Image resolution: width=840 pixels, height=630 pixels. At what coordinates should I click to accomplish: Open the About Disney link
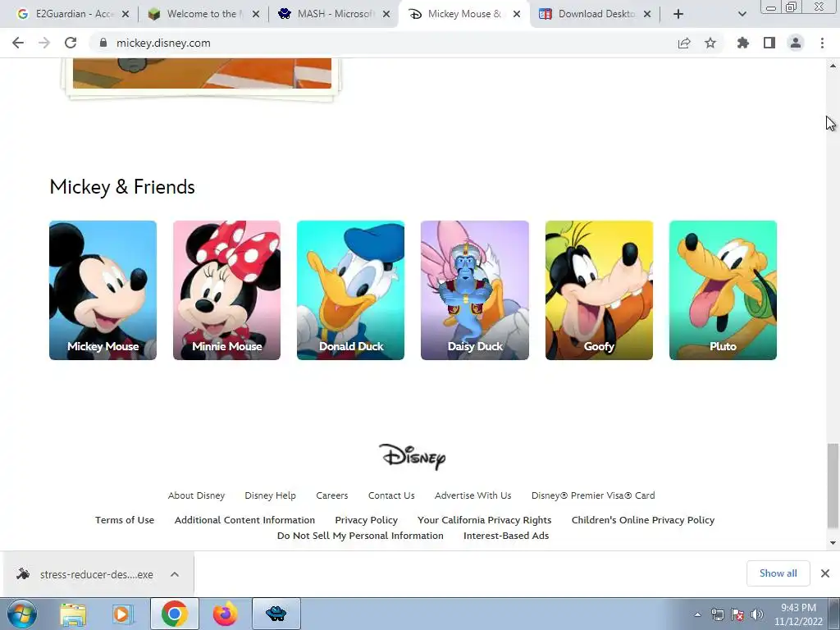[197, 495]
